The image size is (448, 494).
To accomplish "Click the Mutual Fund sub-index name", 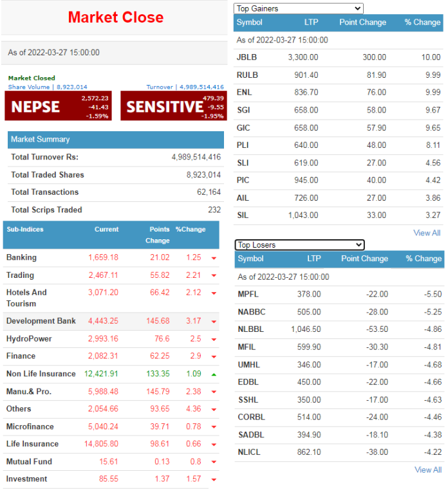I will click(x=29, y=462).
